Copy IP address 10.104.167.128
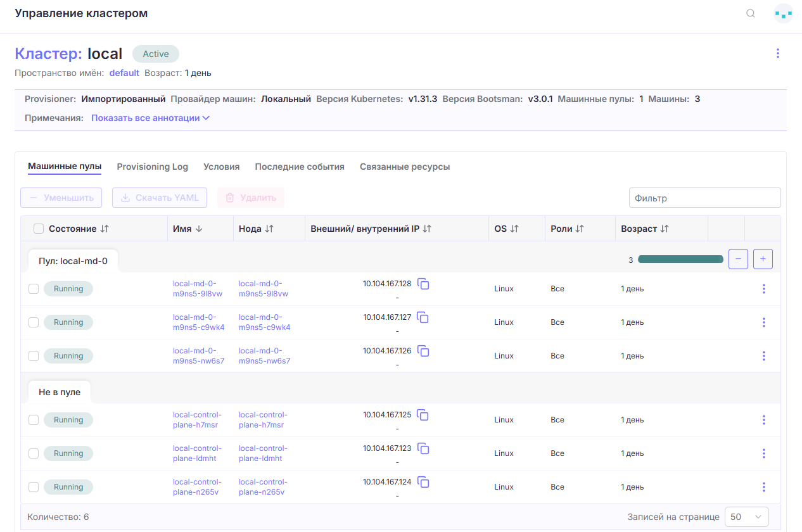This screenshot has height=532, width=802. point(424,284)
